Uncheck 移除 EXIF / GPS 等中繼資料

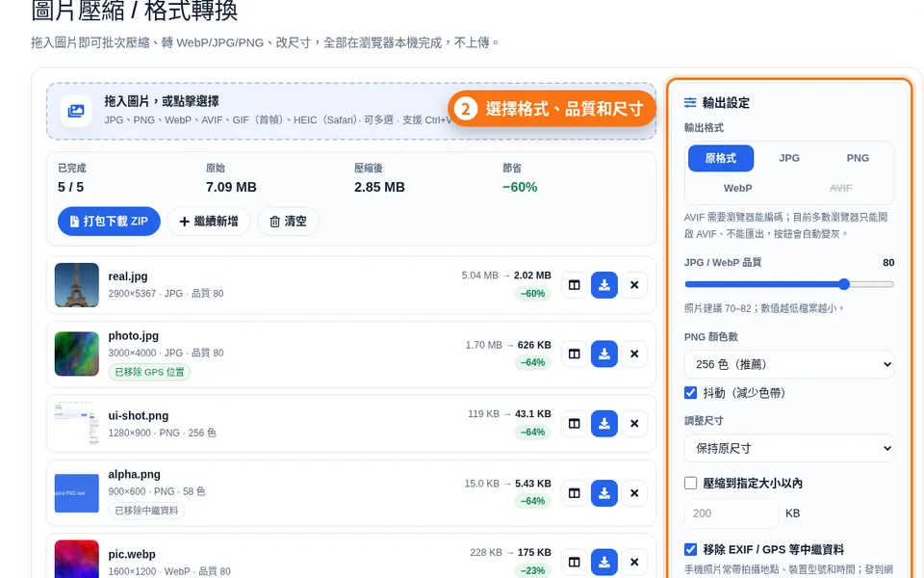pos(691,550)
